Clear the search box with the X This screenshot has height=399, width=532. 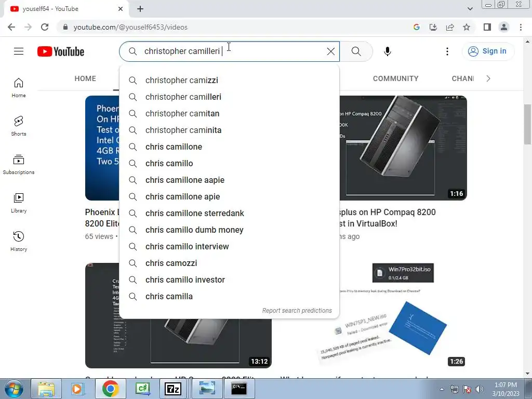point(331,51)
